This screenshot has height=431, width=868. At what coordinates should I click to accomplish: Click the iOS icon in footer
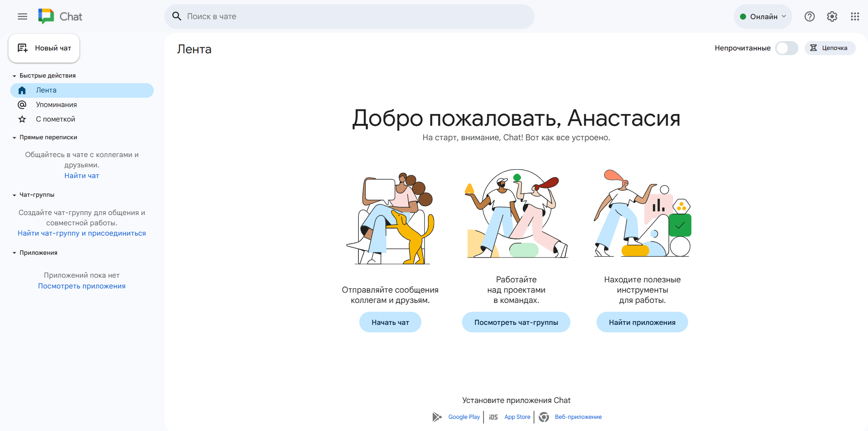point(493,417)
